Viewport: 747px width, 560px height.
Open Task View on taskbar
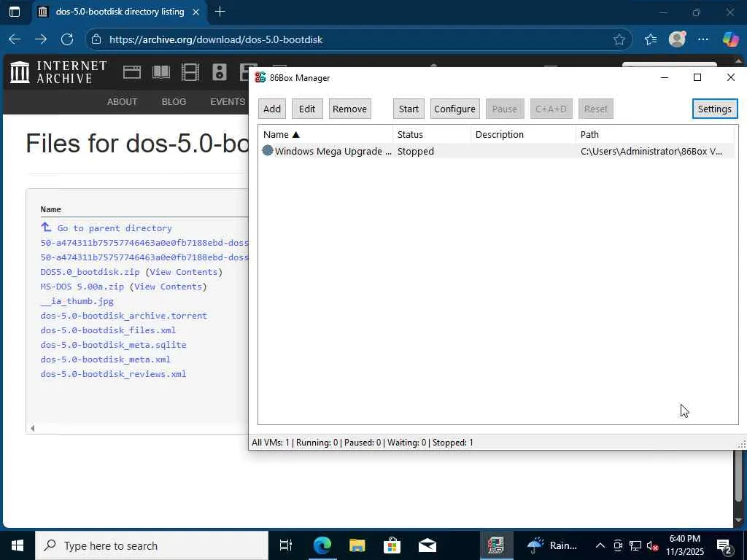click(286, 545)
